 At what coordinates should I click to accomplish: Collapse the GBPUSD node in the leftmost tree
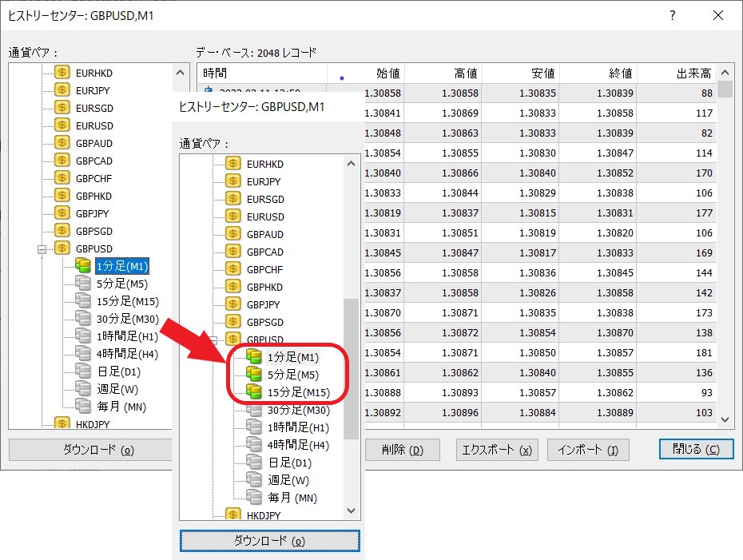42,248
